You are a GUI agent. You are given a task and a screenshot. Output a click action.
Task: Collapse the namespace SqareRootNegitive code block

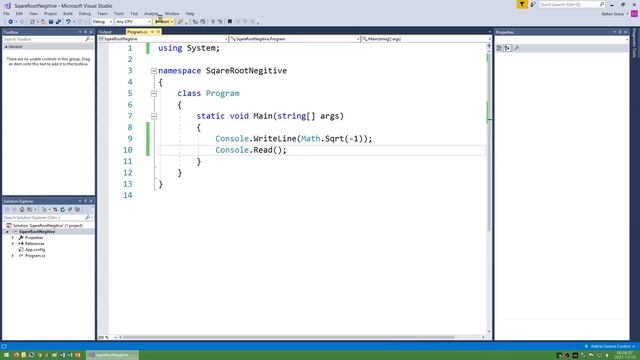[x=154, y=71]
